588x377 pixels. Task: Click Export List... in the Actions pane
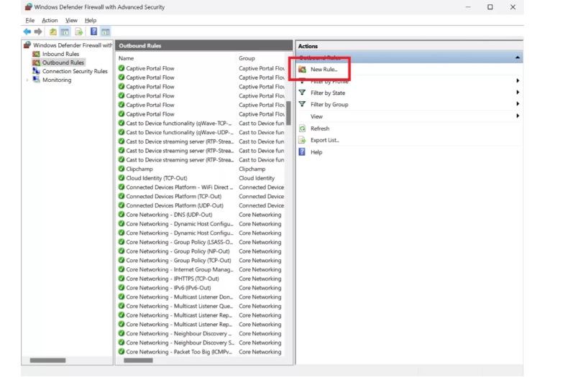[x=325, y=140]
